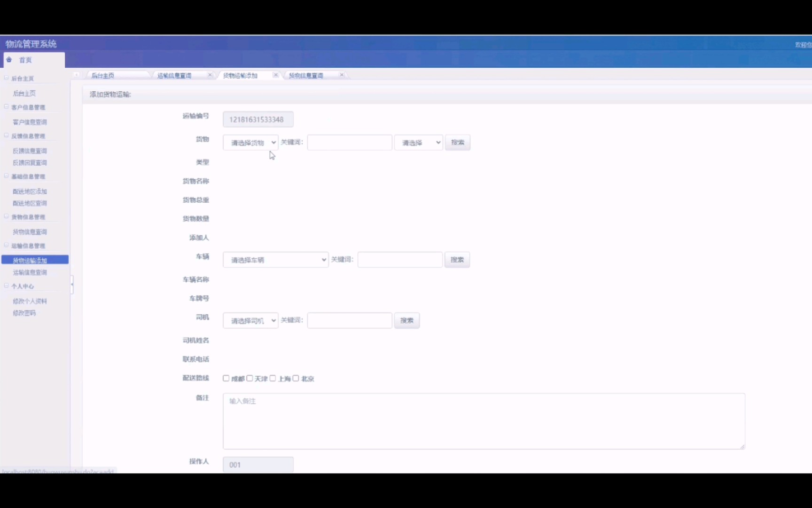Open the 请选择货物 dropdown

(250, 143)
